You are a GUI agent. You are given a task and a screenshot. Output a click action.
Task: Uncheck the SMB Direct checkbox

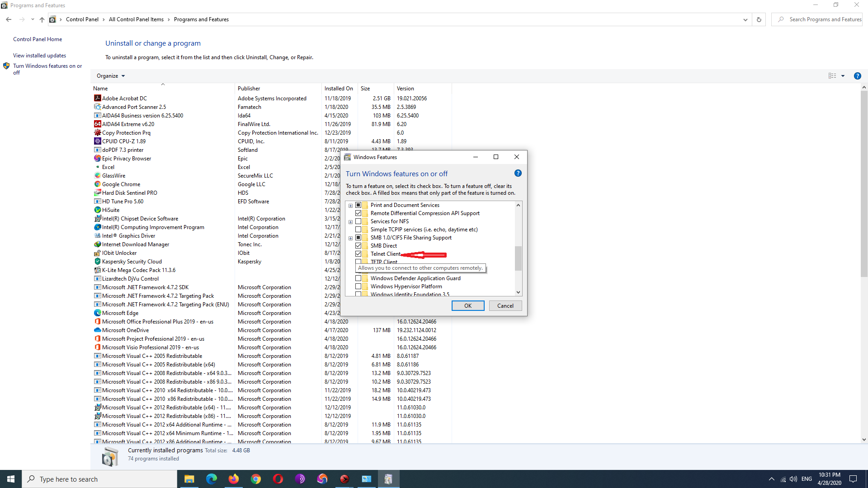pyautogui.click(x=359, y=246)
